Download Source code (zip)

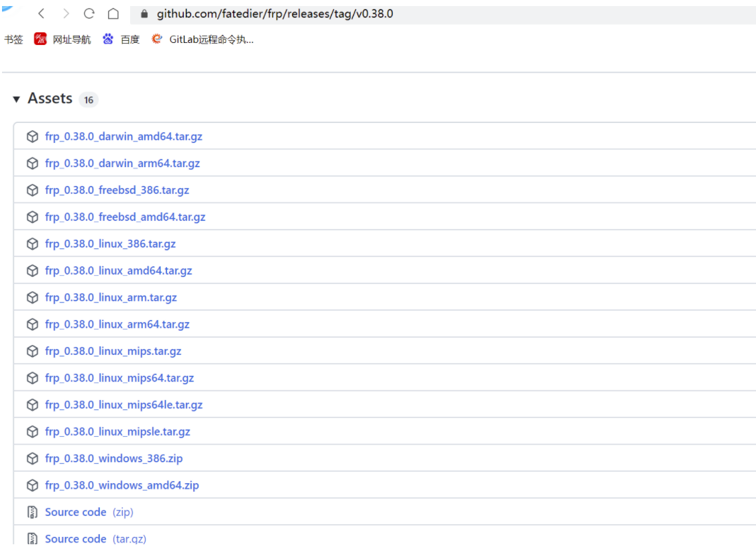pos(89,512)
